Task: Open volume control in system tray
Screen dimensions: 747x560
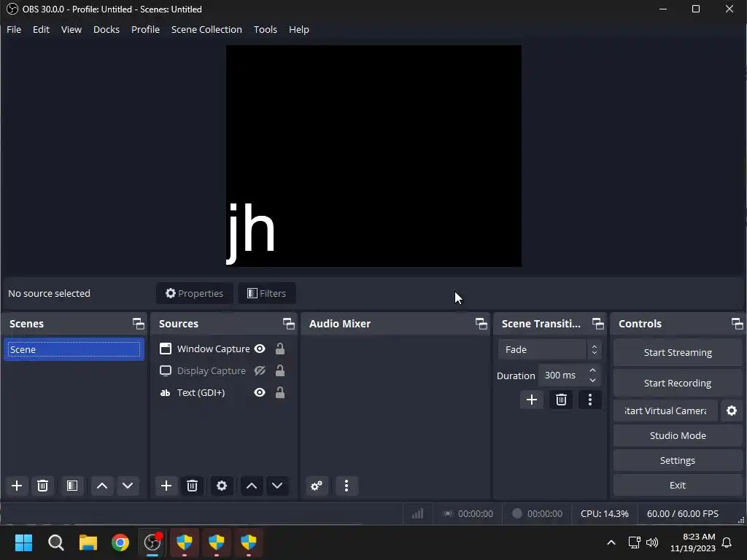Action: 652,542
